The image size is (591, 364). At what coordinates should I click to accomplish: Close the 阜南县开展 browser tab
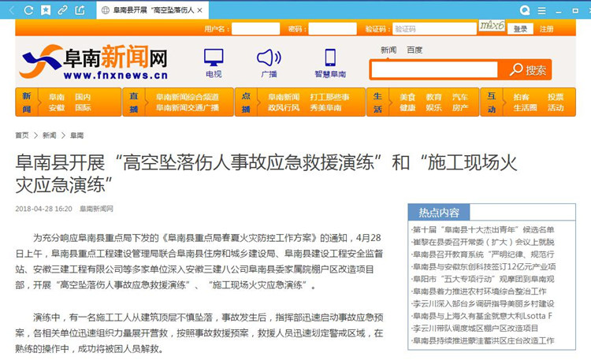pyautogui.click(x=199, y=11)
